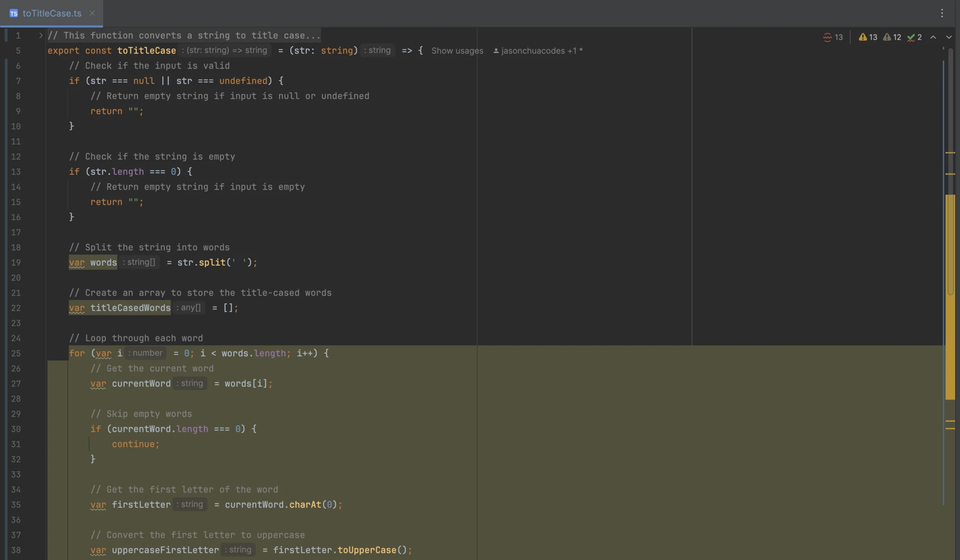Click the comment '// Skip empty words'
This screenshot has height=560, width=960.
tap(141, 414)
